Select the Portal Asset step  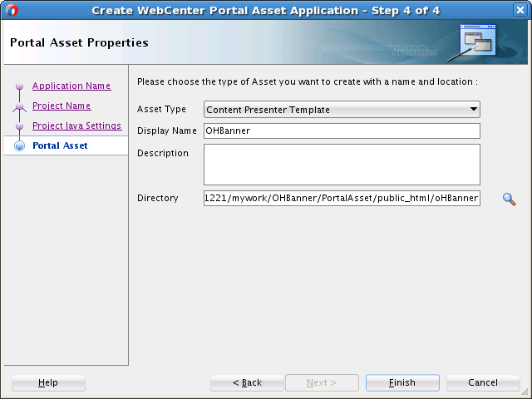click(x=60, y=145)
